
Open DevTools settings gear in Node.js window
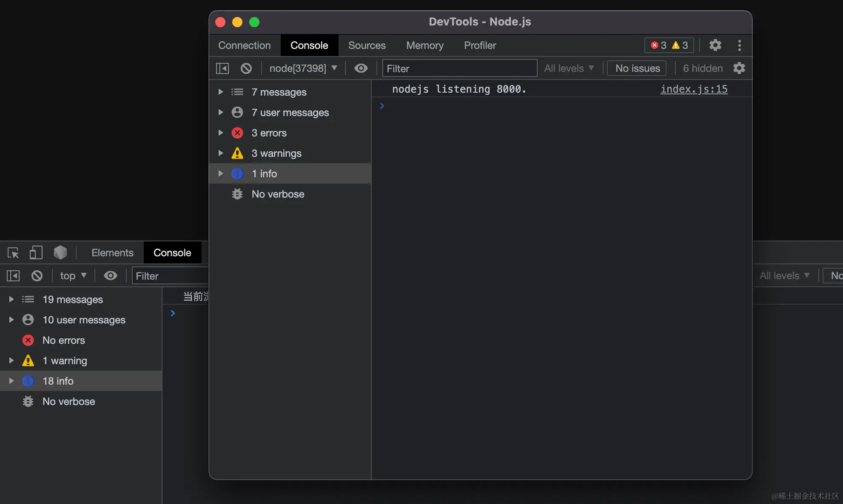715,45
